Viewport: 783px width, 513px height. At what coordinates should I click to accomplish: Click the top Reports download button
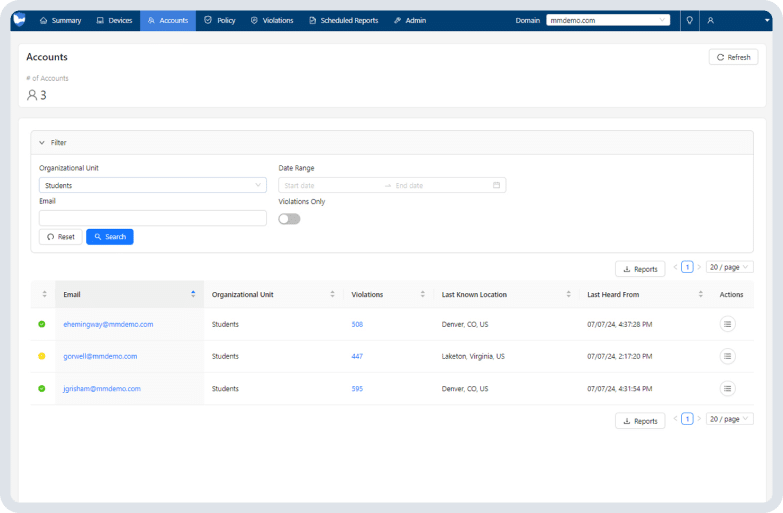pyautogui.click(x=640, y=269)
